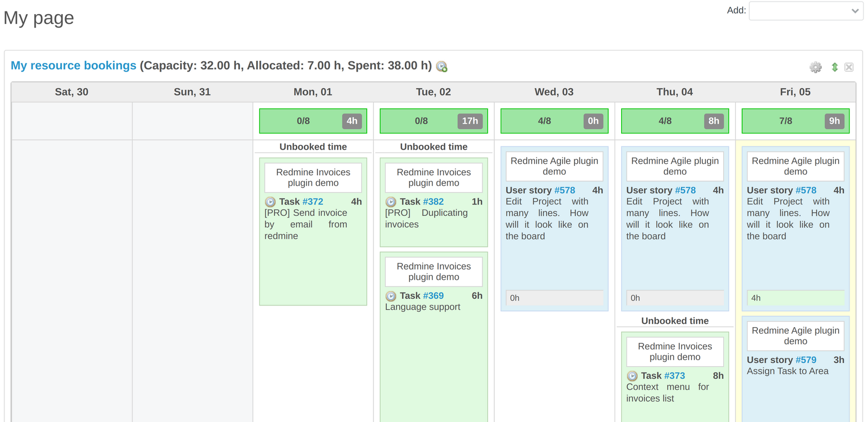Open Task #382 Duplicating invoices link
868x422 pixels.
433,201
